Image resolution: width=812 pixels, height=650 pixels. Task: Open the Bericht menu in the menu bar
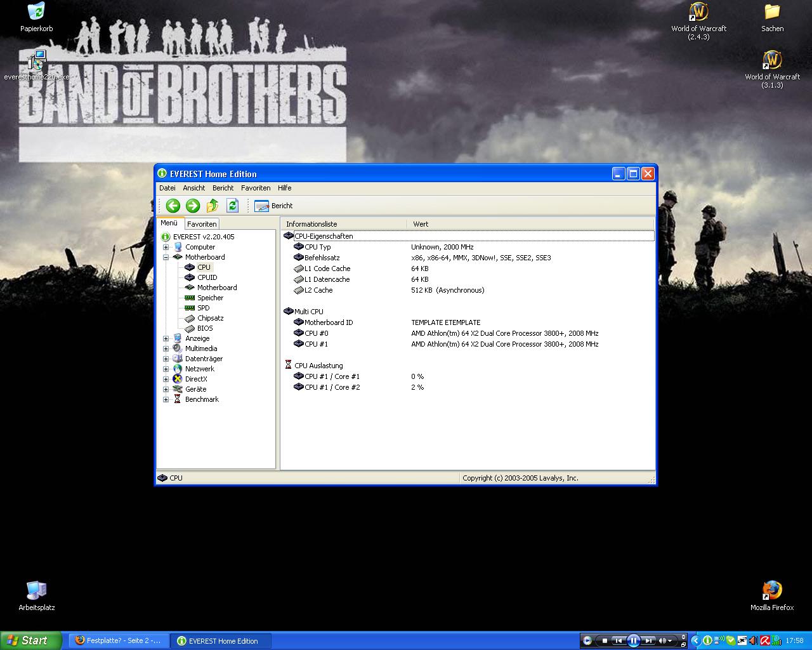(x=223, y=188)
